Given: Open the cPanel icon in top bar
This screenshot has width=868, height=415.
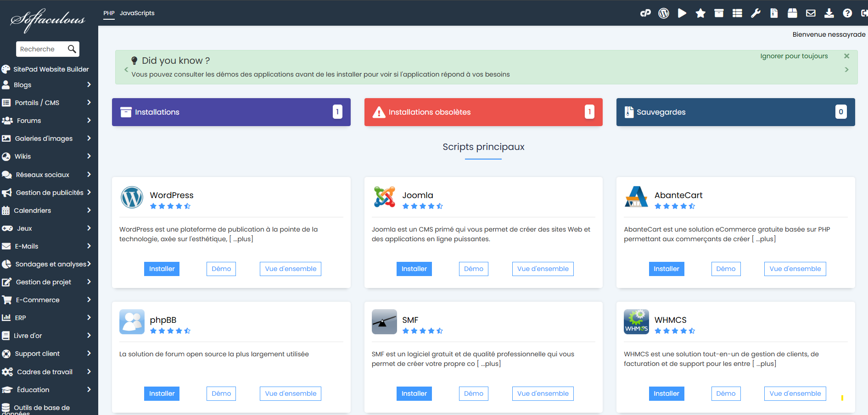Looking at the screenshot, I should click(x=645, y=13).
